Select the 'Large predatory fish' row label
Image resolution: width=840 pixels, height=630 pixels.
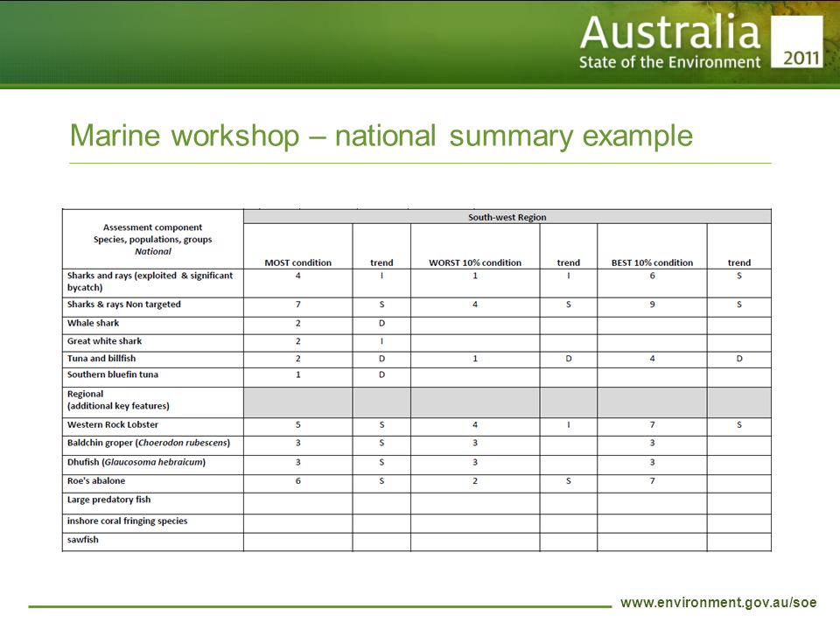point(108,500)
